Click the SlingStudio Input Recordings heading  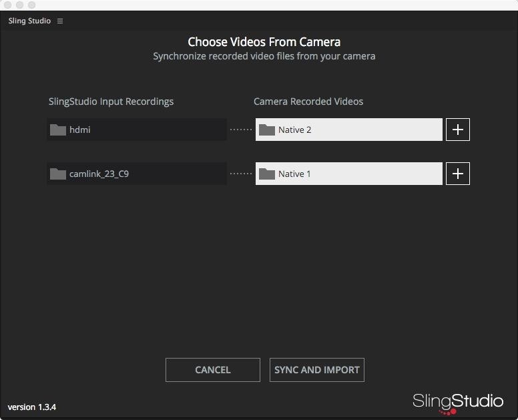pyautogui.click(x=111, y=101)
